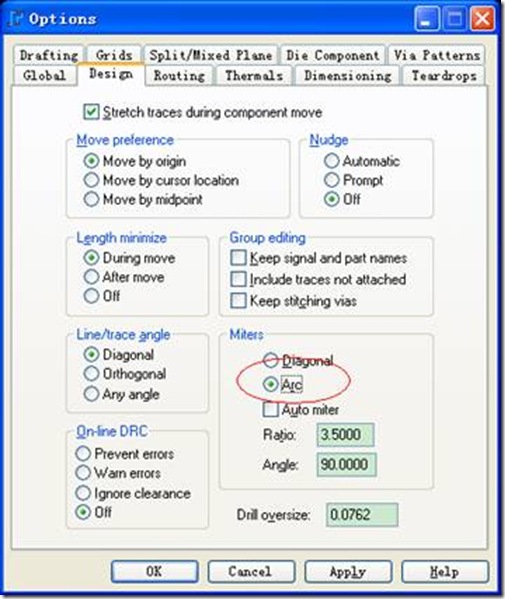The image size is (505, 599).
Task: Switch to the Global tab
Action: tap(44, 75)
